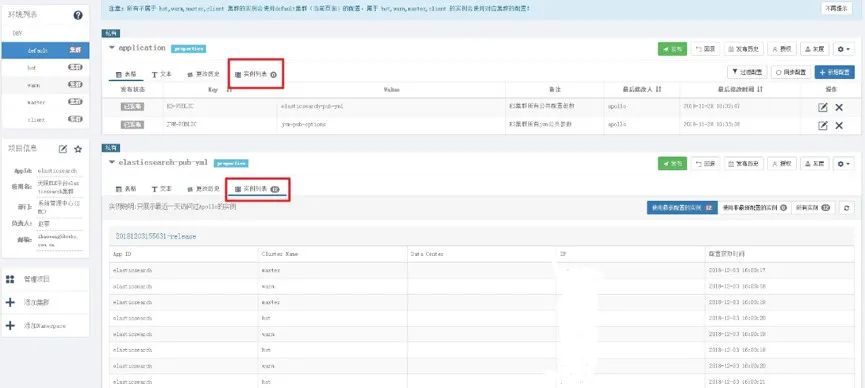
Task: Open 更改历史 tab in elasticsearch-pub-yml
Action: (203, 189)
